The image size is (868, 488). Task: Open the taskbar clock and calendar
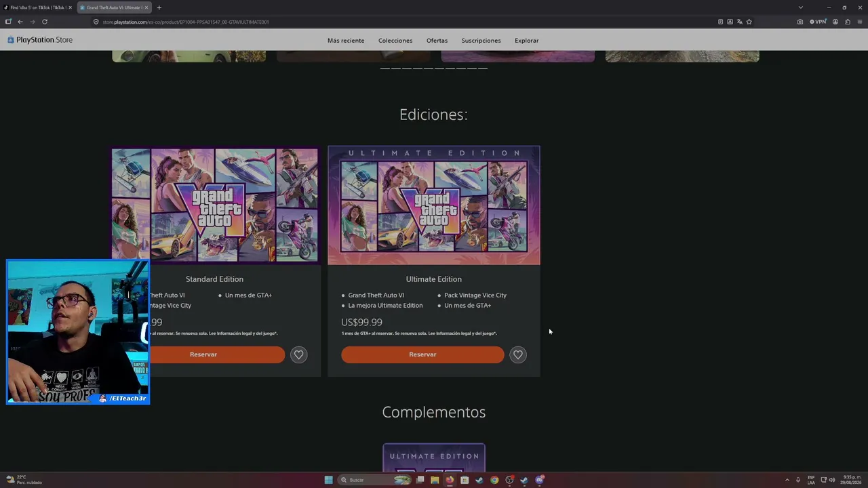pyautogui.click(x=852, y=480)
